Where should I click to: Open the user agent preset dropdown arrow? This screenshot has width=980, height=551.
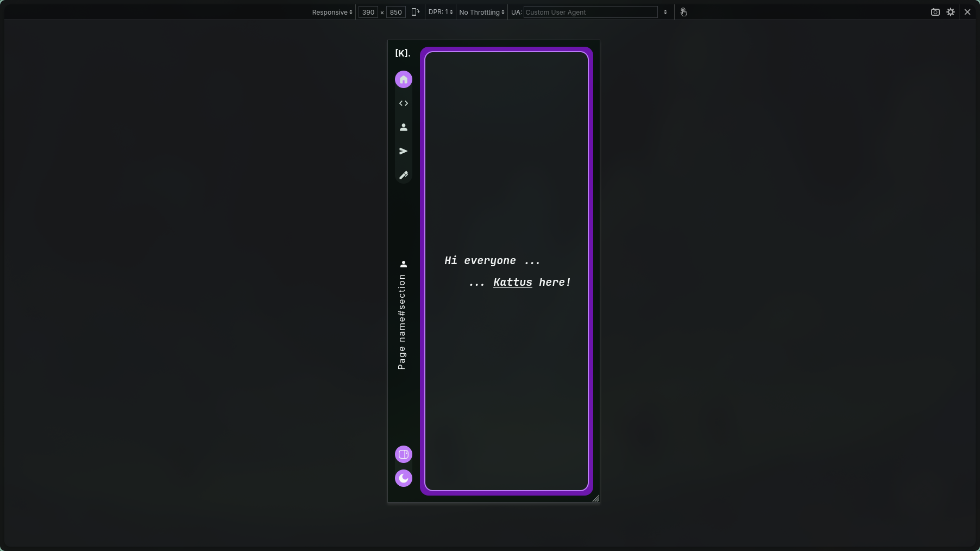665,12
